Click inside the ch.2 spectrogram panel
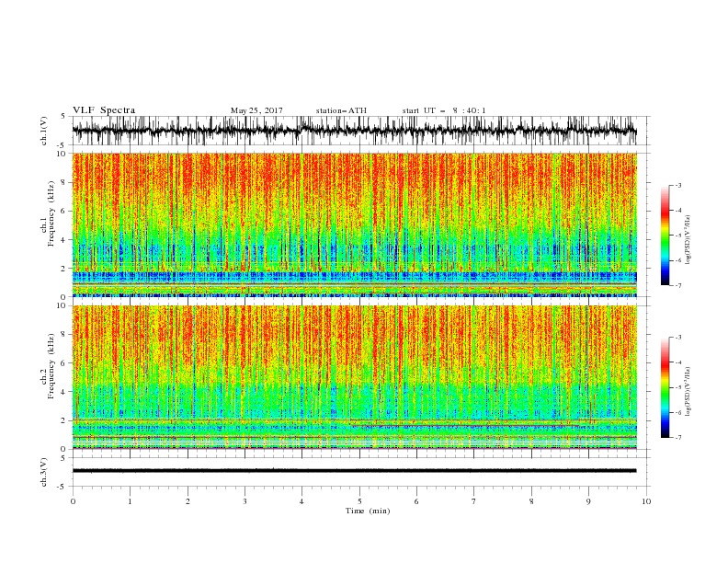The width and height of the screenshot is (728, 563). tap(355, 377)
